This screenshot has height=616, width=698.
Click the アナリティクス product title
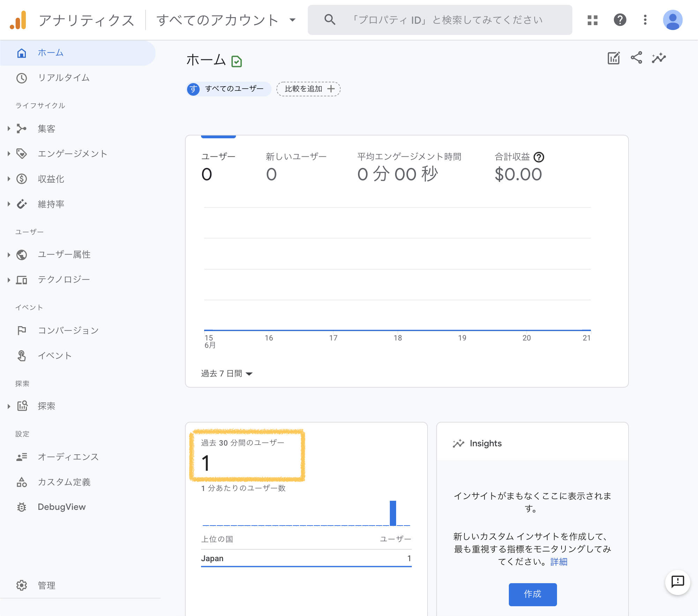87,20
